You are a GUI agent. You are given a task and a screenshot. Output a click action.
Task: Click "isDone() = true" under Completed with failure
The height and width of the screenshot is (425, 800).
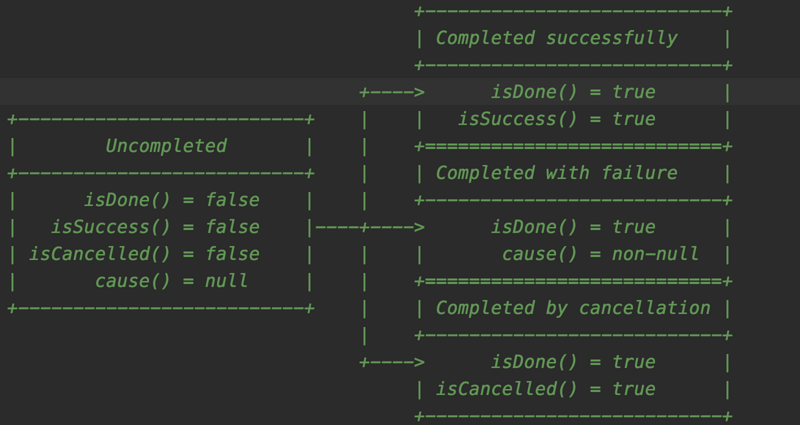coord(573,227)
